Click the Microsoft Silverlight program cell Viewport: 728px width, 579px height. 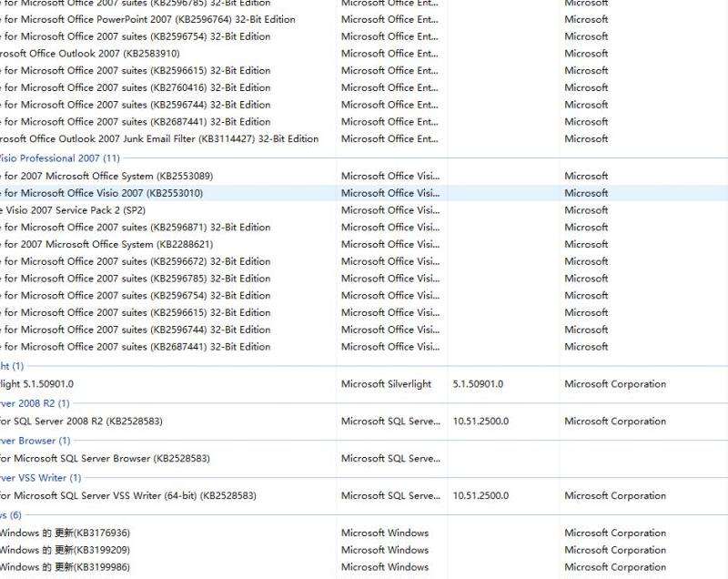[x=386, y=384]
